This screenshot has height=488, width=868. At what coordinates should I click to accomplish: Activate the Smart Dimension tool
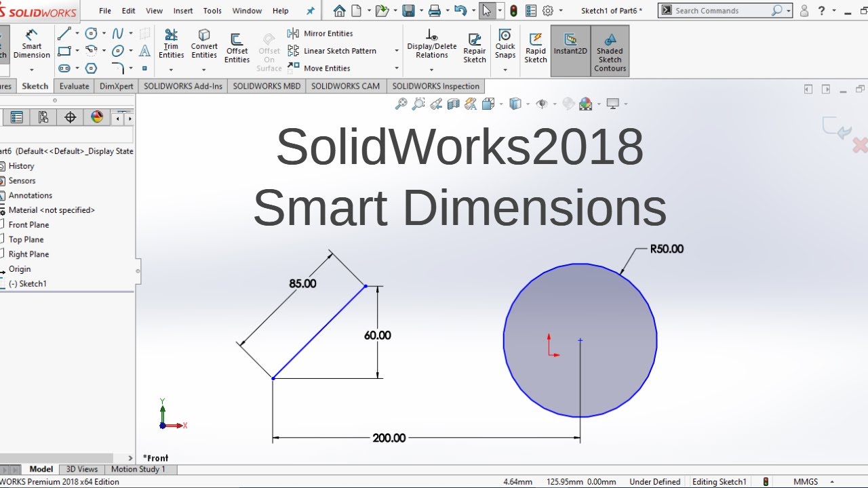point(32,44)
